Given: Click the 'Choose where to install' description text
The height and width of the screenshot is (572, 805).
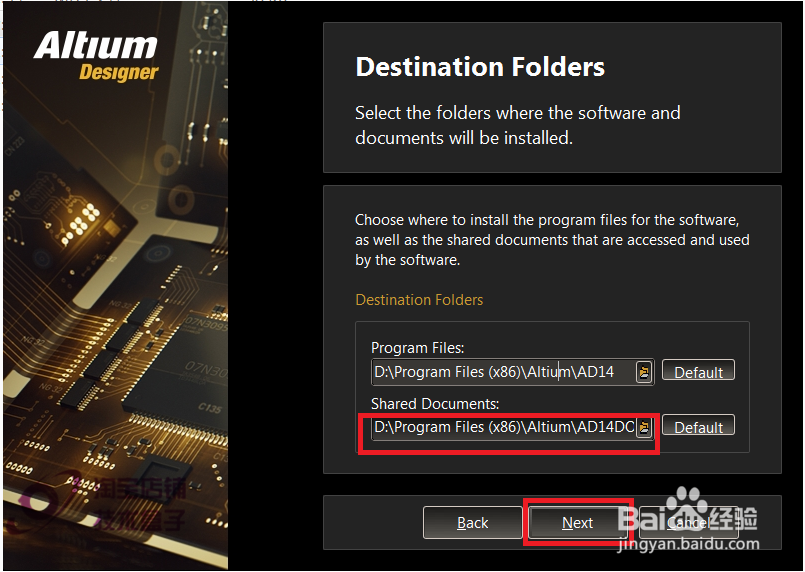Looking at the screenshot, I should [x=552, y=240].
